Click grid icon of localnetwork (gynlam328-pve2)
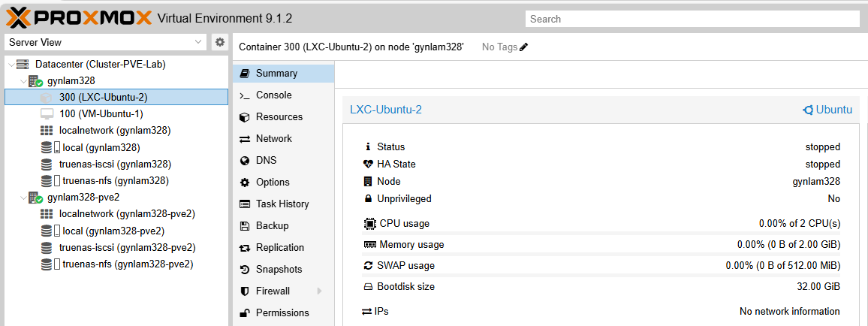Image resolution: width=868 pixels, height=326 pixels. tap(47, 214)
